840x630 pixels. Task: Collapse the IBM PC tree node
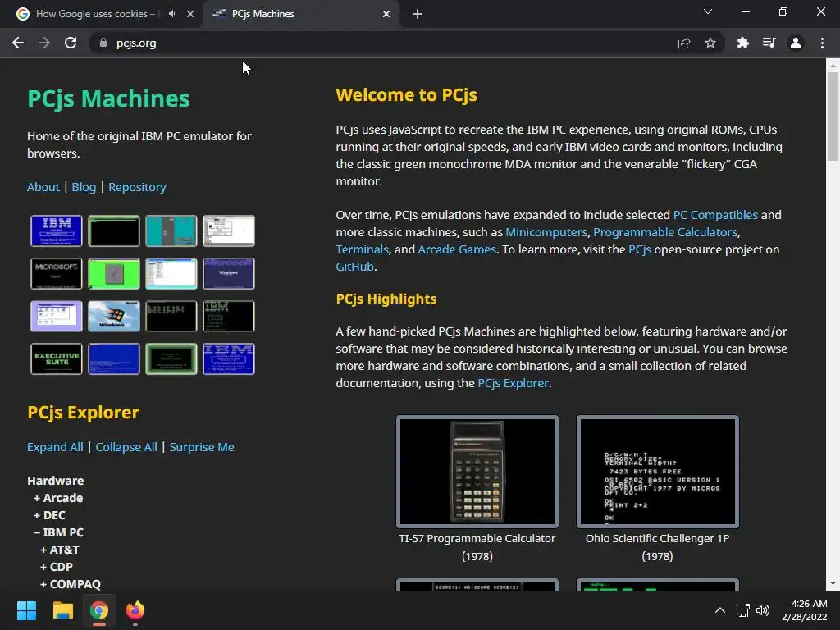pos(58,532)
